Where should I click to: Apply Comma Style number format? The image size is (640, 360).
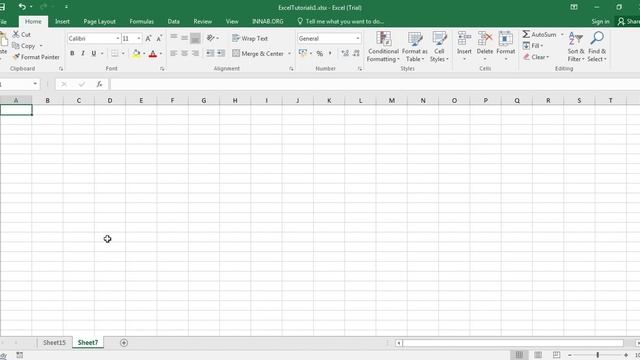coord(330,53)
